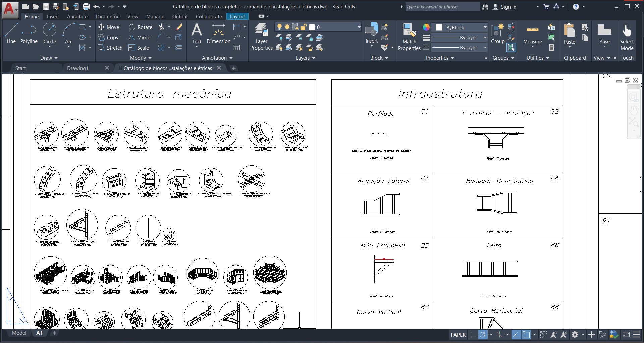
Task: Switch to the Annotate ribbon tab
Action: [77, 16]
